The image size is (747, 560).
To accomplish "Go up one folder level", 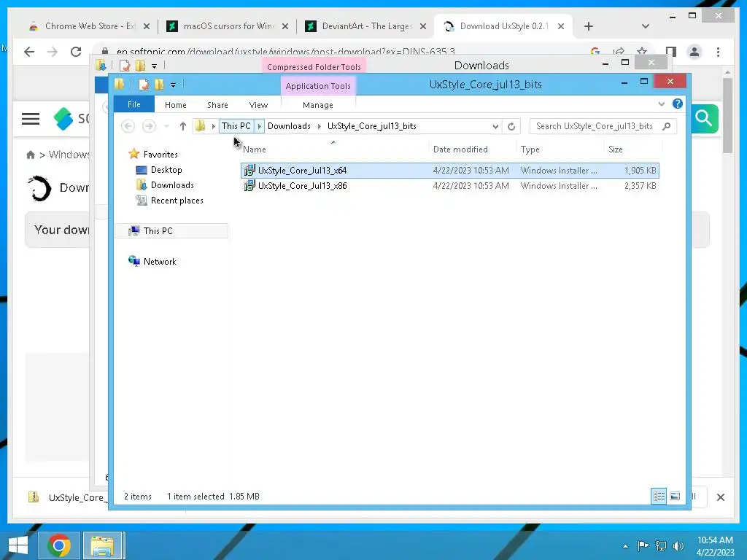I will tap(183, 126).
